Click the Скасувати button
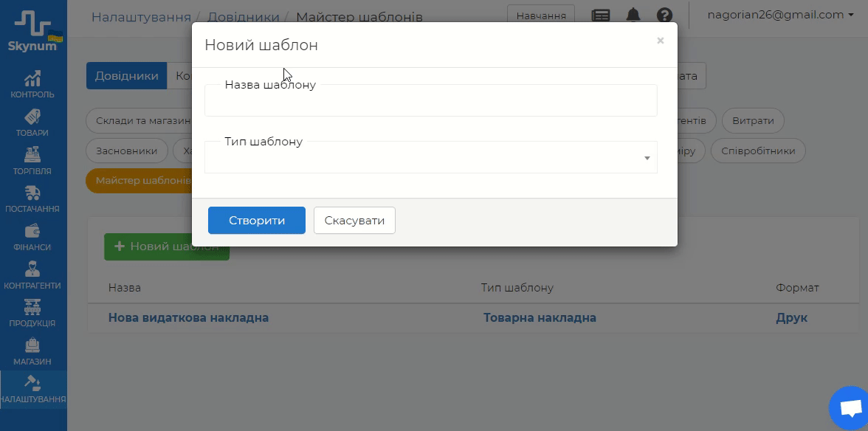Screen dimensions: 868x431 (x=354, y=221)
